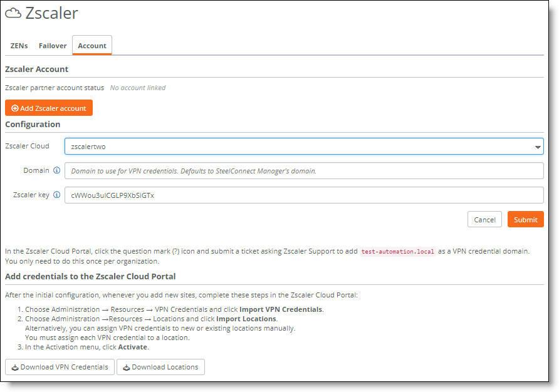Submit the Zscaler configuration
The height and width of the screenshot is (392, 559).
526,220
